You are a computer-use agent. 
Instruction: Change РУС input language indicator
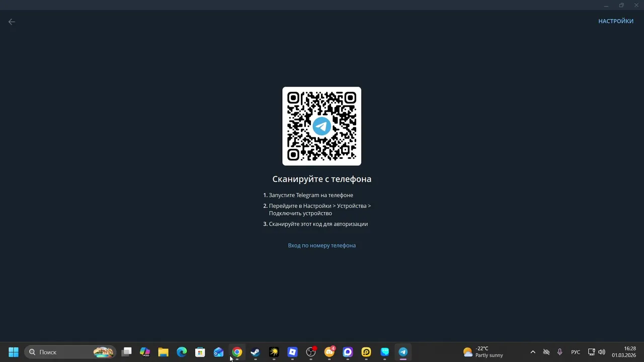point(576,352)
